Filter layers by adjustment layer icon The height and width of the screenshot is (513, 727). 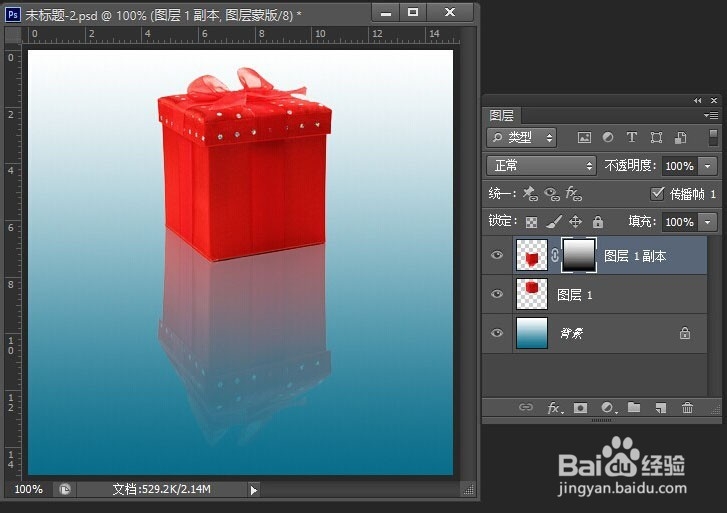607,137
